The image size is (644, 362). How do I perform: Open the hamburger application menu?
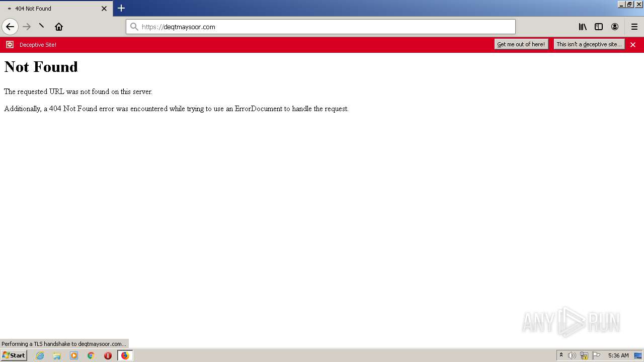tap(634, 27)
